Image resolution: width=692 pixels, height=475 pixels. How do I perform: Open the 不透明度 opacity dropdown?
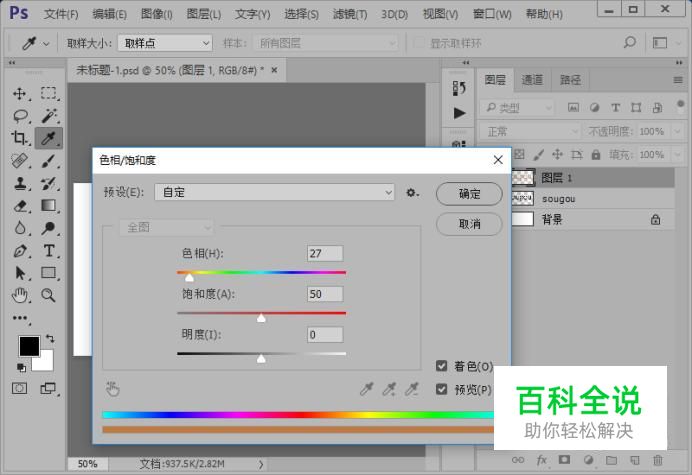677,131
